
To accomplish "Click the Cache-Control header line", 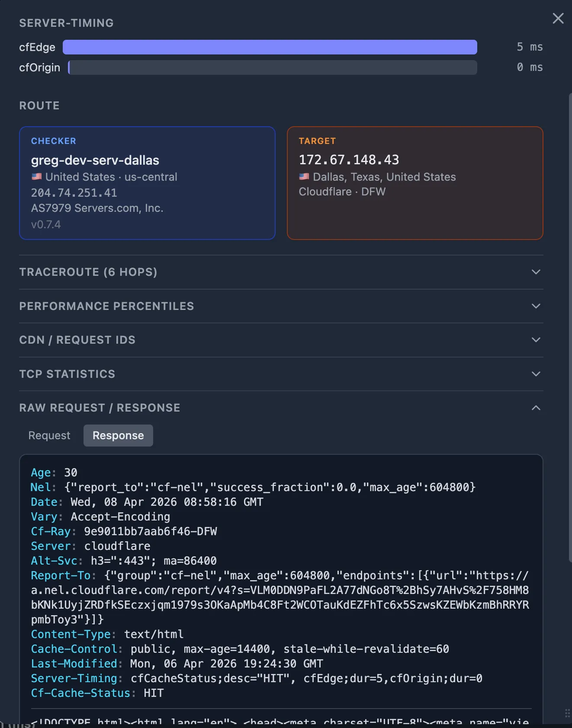I will (x=240, y=649).
